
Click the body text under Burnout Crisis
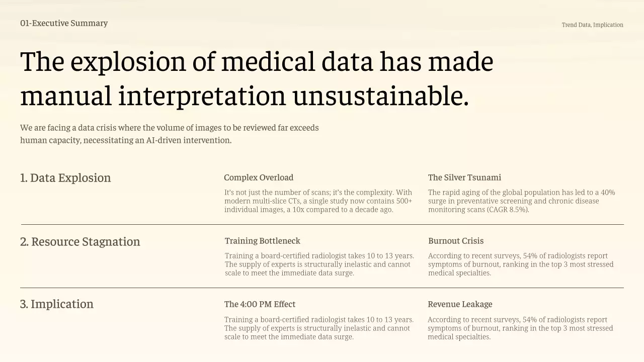521,264
